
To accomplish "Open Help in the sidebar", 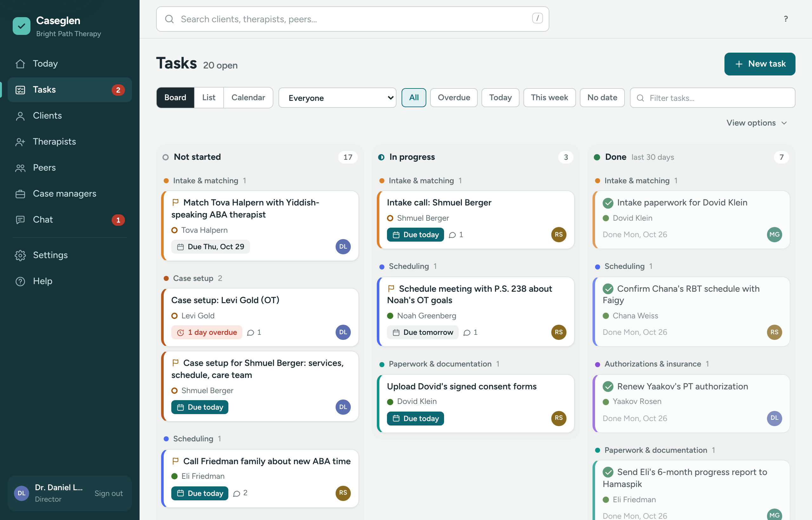I will point(69,281).
